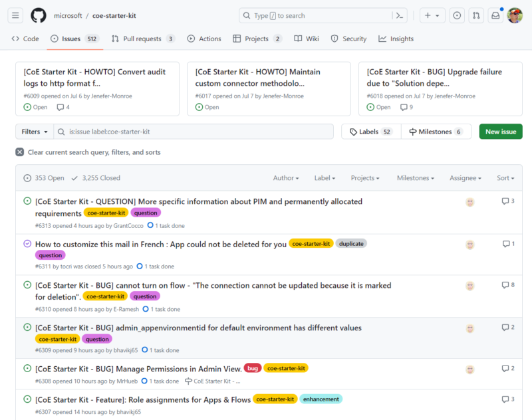Open comments on issue #6310
532x420 pixels.
(x=508, y=285)
